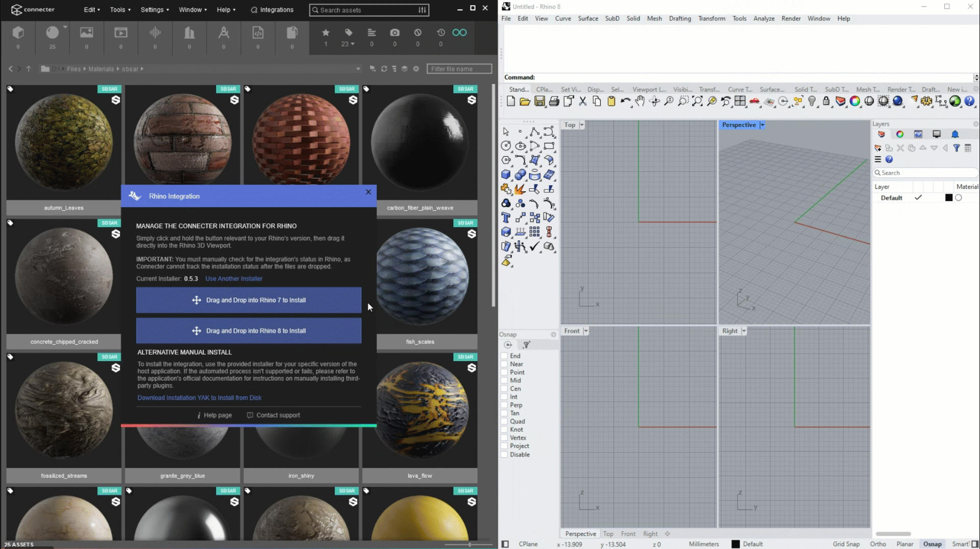Click the blue Render sphere icon in Rhino
The image size is (980, 549).
898,101
